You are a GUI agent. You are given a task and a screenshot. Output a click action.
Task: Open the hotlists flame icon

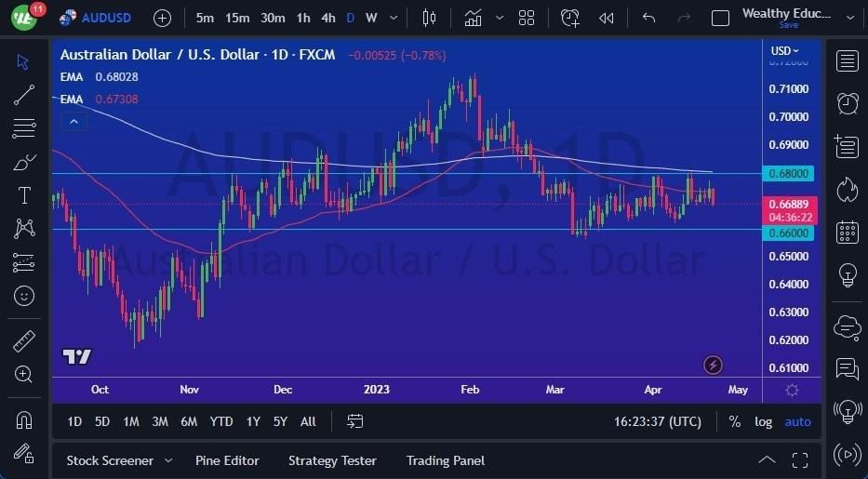(847, 189)
